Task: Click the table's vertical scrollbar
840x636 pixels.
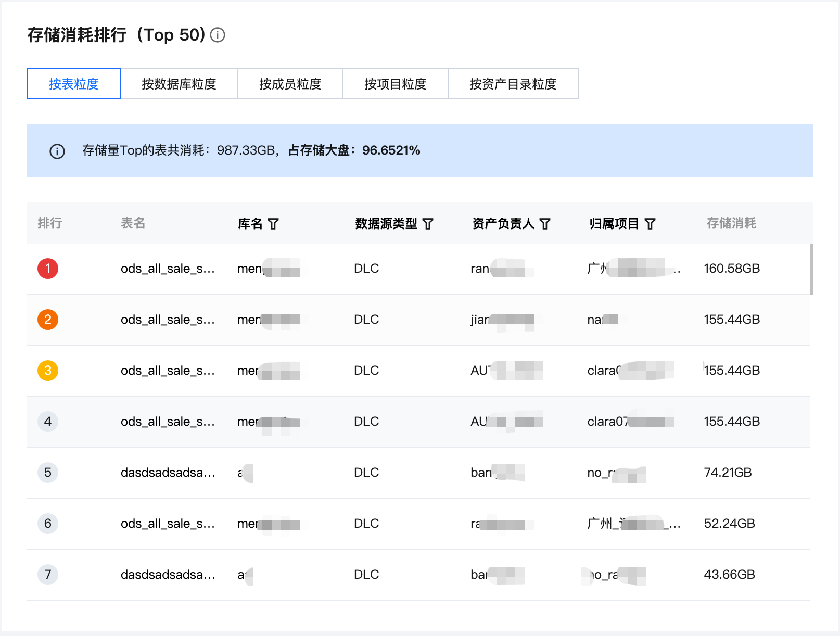Action: coord(811,269)
